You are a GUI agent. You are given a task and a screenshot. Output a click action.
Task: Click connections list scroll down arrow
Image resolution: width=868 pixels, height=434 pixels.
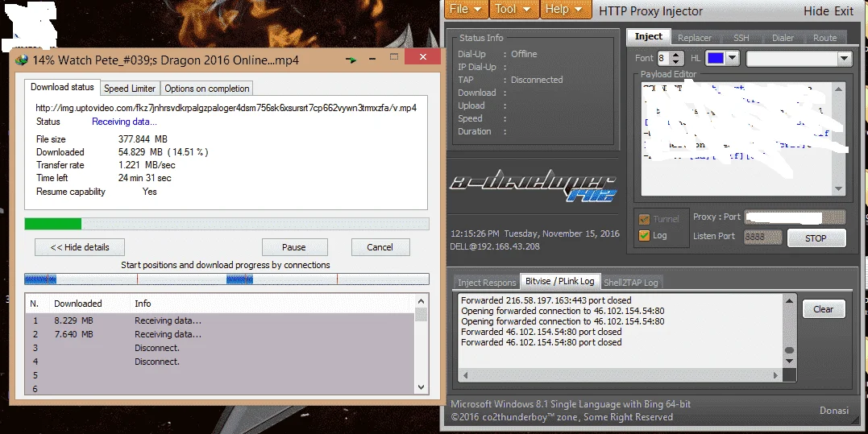(421, 387)
